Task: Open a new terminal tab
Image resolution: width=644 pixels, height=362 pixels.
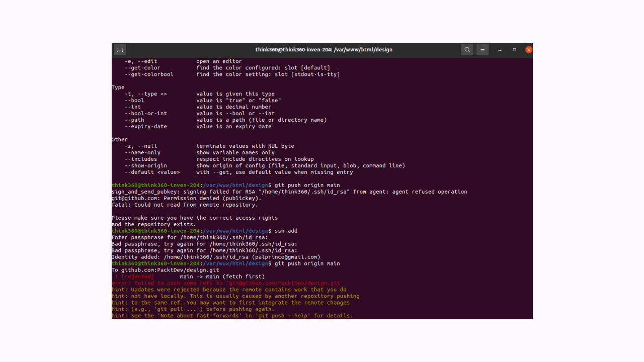Action: [120, 49]
